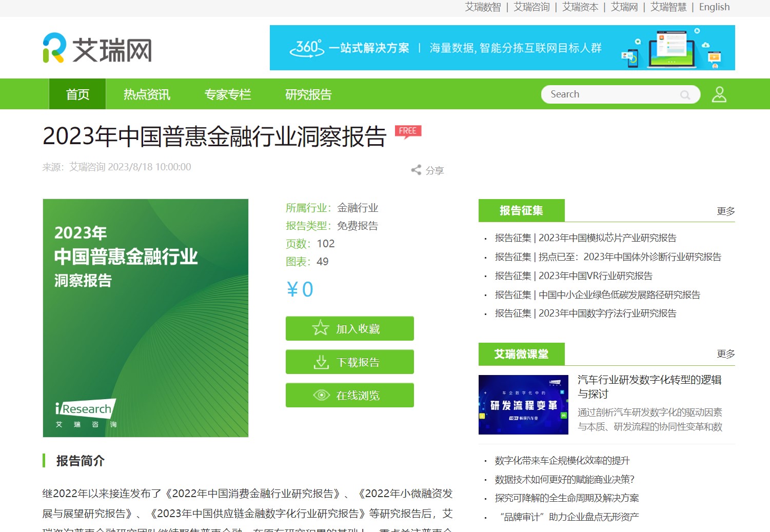This screenshot has height=532, width=770.
Task: Open 中国中小企业绿色低碳发展路径研究报告 link
Action: click(598, 295)
